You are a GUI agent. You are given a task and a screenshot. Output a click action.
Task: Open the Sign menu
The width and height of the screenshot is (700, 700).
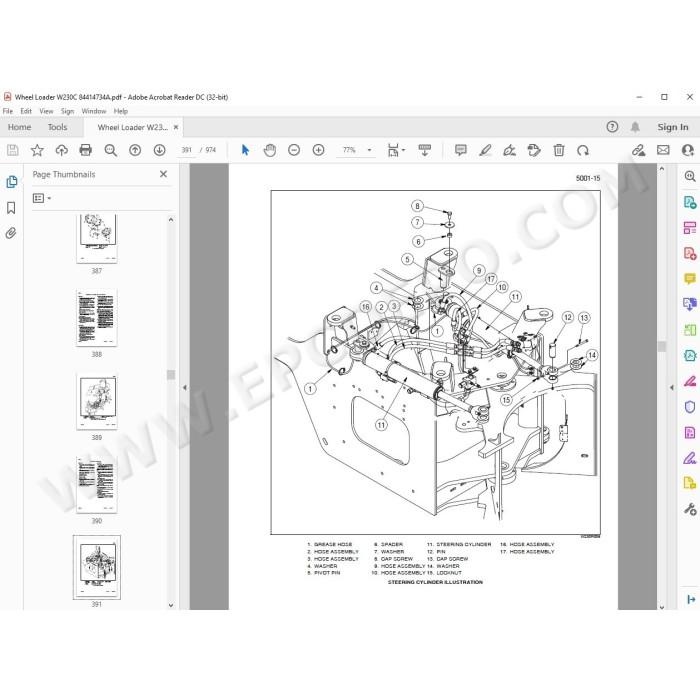(x=67, y=111)
